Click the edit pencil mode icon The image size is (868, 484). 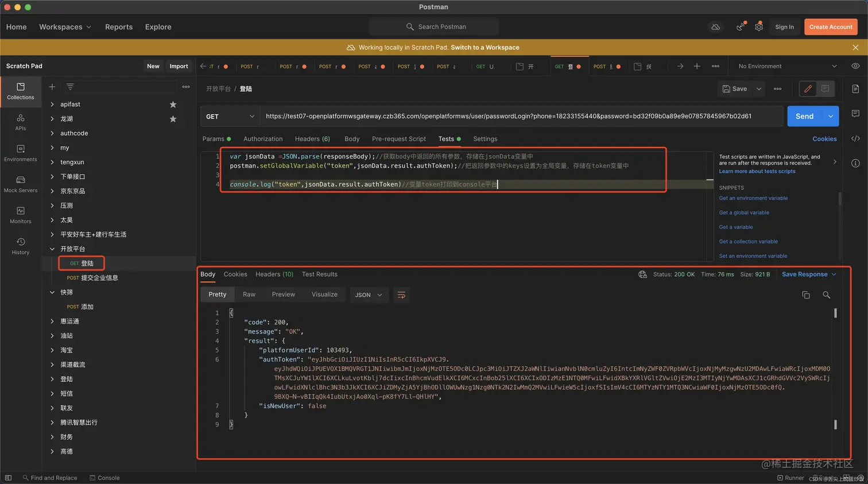pos(808,88)
